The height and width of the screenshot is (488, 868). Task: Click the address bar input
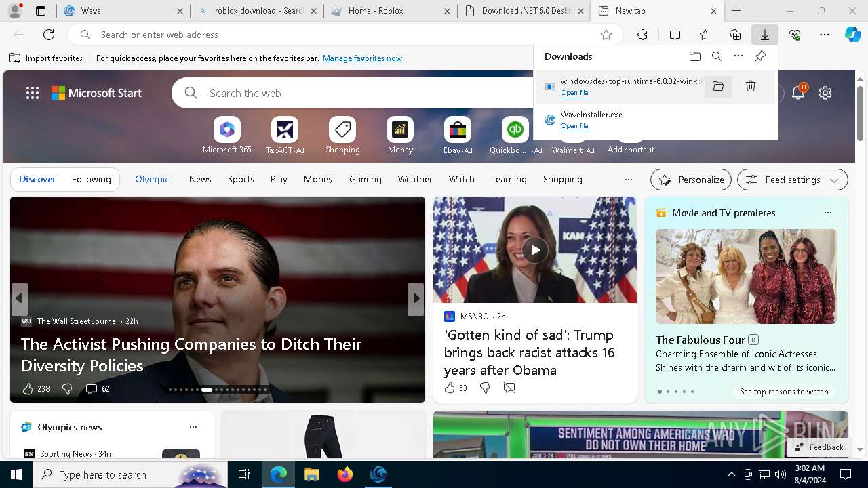(x=346, y=35)
